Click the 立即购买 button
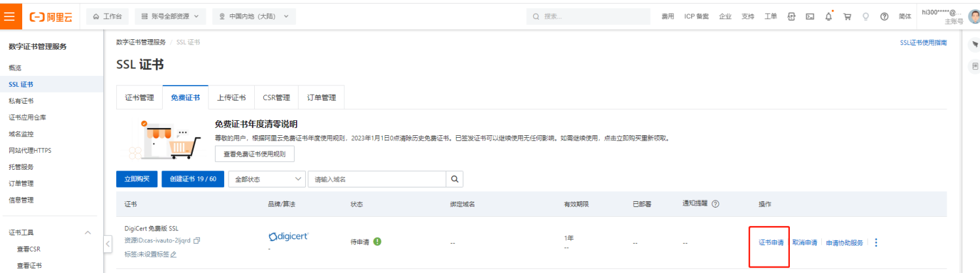Image resolution: width=980 pixels, height=273 pixels. click(137, 179)
